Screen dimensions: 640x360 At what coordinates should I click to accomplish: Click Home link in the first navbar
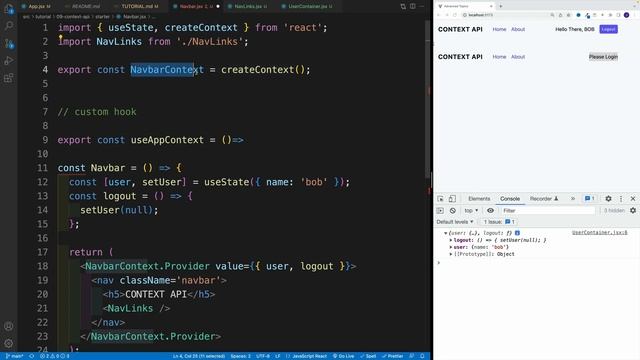tap(499, 29)
